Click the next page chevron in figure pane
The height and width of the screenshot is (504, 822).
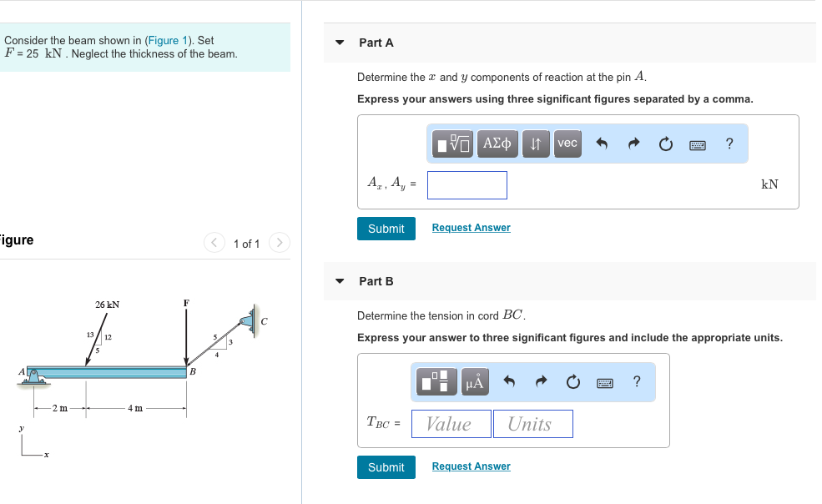coord(278,242)
